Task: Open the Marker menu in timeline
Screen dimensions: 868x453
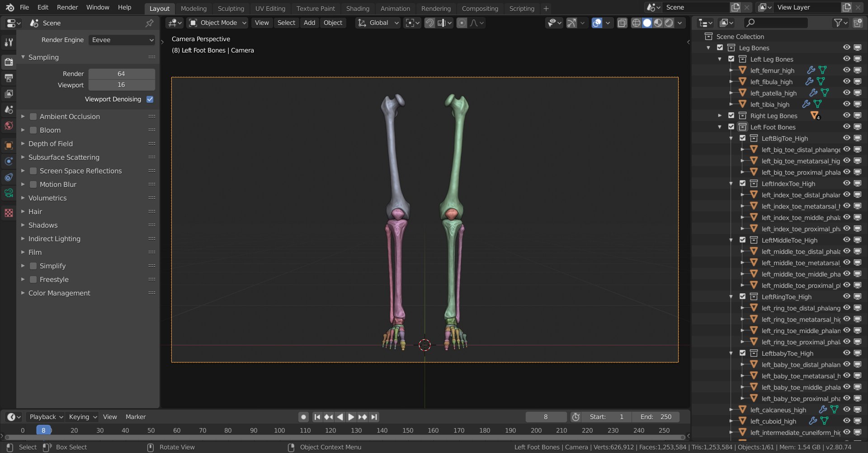Action: 136,417
